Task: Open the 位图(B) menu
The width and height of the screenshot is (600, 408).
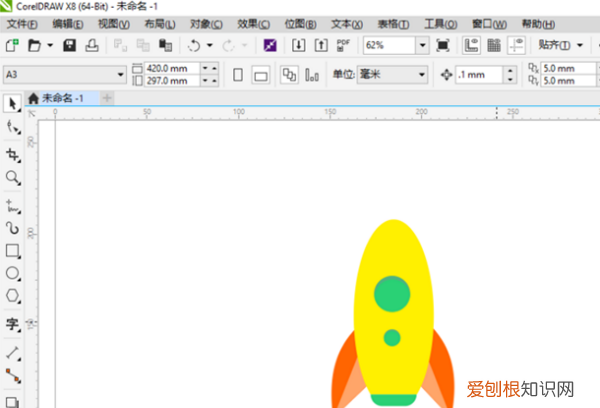Action: [300, 24]
